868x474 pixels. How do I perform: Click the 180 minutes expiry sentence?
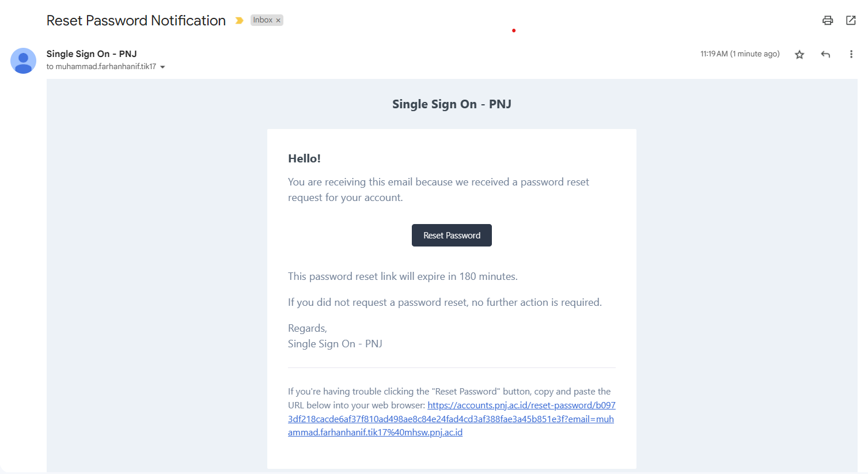[x=403, y=276]
